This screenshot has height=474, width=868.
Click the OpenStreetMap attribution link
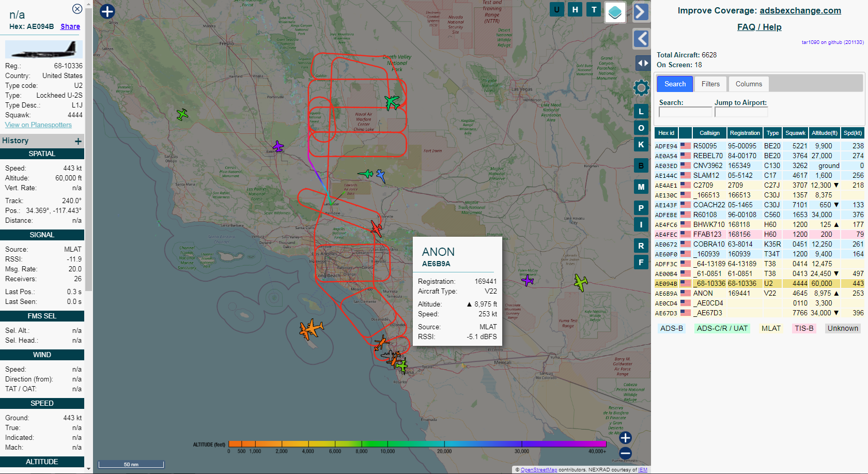click(x=539, y=470)
